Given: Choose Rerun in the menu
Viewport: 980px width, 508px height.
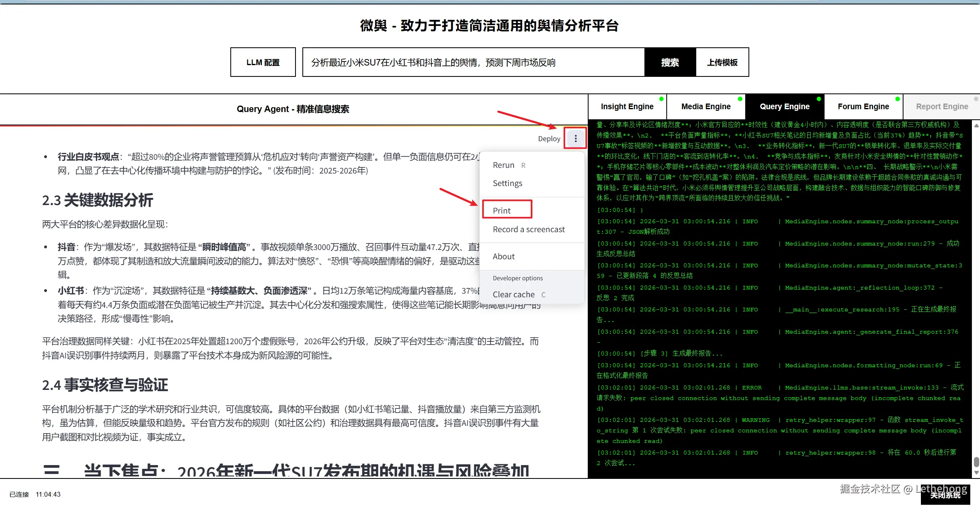Looking at the screenshot, I should pyautogui.click(x=504, y=165).
